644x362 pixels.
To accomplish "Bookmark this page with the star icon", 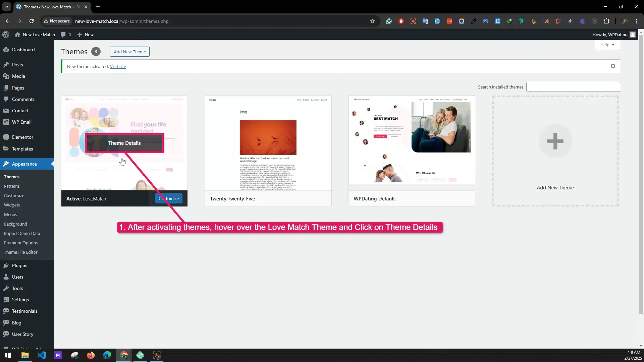I will [372, 21].
